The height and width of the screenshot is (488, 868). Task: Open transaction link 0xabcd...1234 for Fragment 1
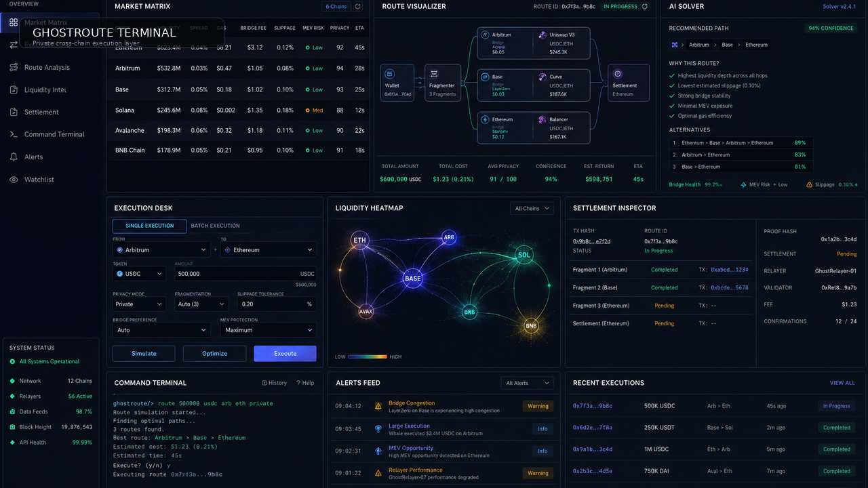[x=730, y=270]
